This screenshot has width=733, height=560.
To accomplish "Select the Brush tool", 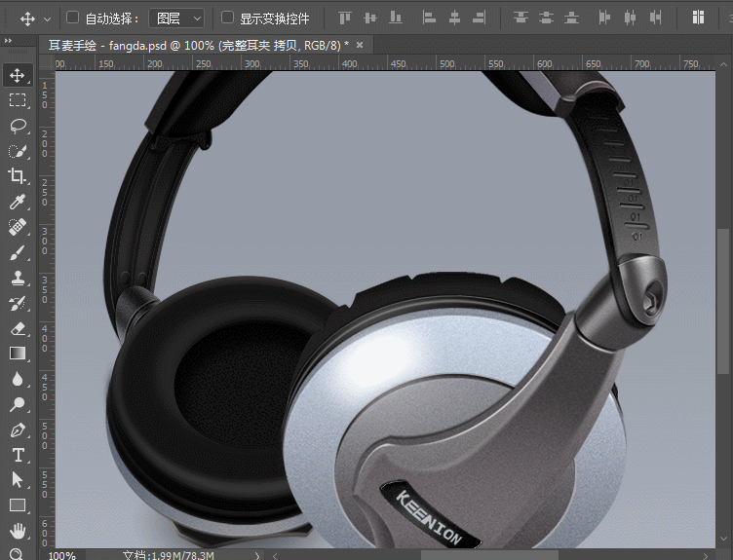I will point(18,252).
